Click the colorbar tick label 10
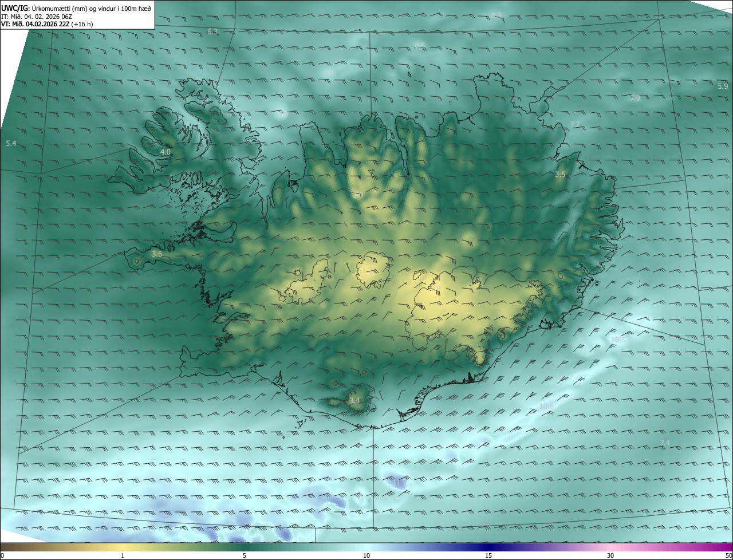Screen dimensions: 733x560 pyautogui.click(x=366, y=555)
